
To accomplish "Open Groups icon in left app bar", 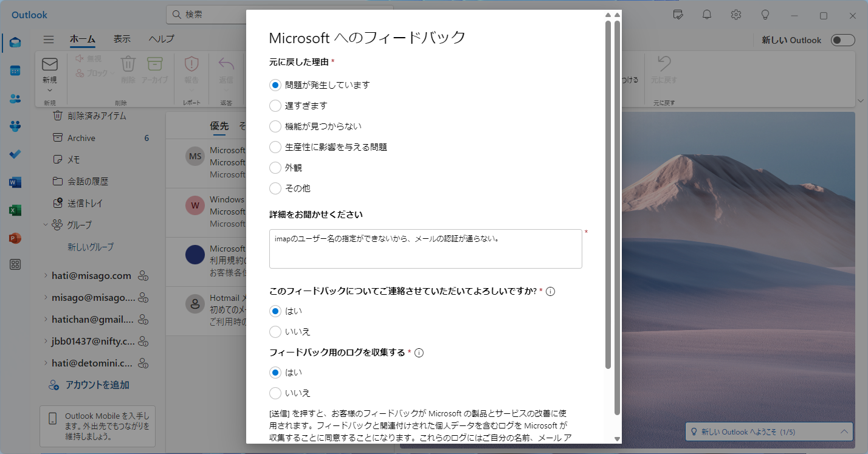I will [x=15, y=126].
